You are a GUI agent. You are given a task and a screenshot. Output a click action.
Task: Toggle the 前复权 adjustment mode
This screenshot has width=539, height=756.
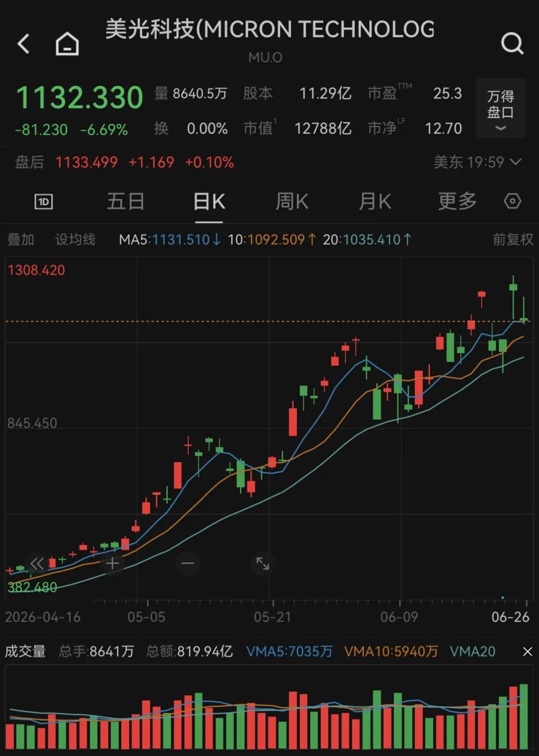[x=513, y=240]
